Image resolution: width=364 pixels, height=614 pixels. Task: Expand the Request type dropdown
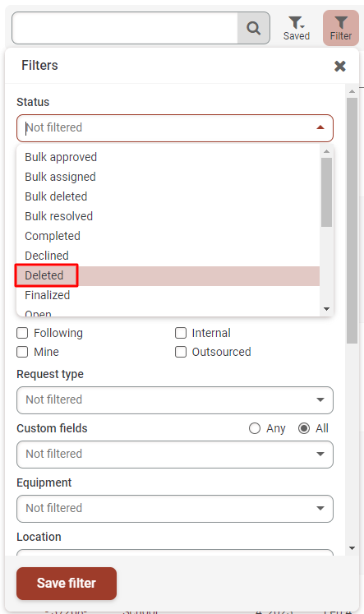point(175,400)
